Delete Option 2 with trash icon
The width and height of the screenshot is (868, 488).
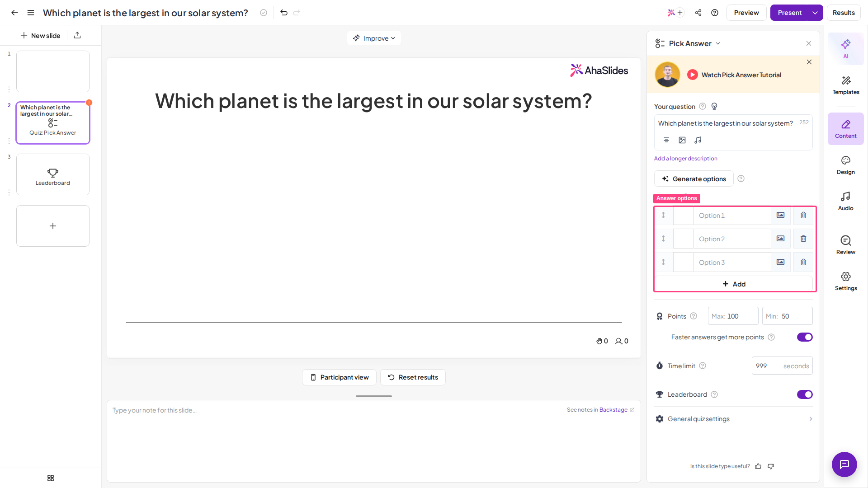pos(803,239)
